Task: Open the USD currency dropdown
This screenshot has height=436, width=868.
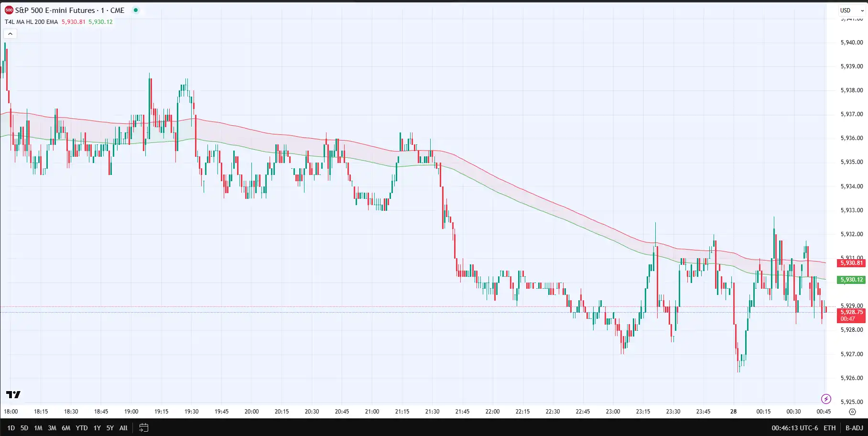Action: pyautogui.click(x=851, y=10)
